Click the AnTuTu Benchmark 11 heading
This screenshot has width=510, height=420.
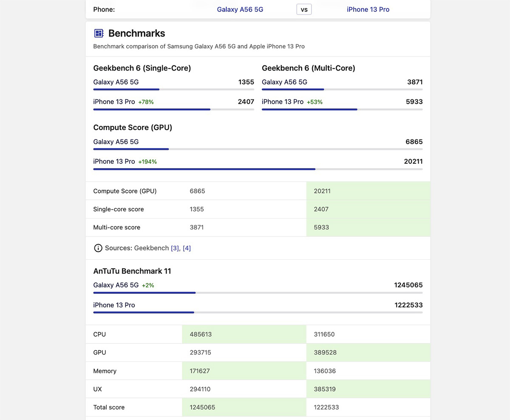pos(132,271)
